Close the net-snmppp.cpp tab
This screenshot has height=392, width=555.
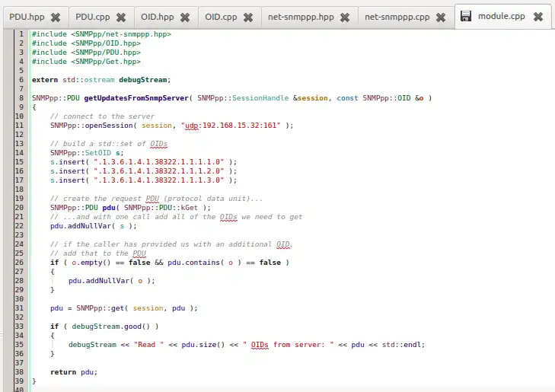point(441,18)
